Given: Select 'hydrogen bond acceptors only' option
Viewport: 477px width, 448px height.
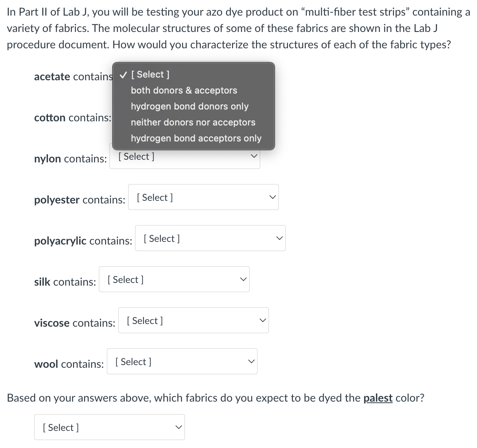Looking at the screenshot, I should (196, 138).
